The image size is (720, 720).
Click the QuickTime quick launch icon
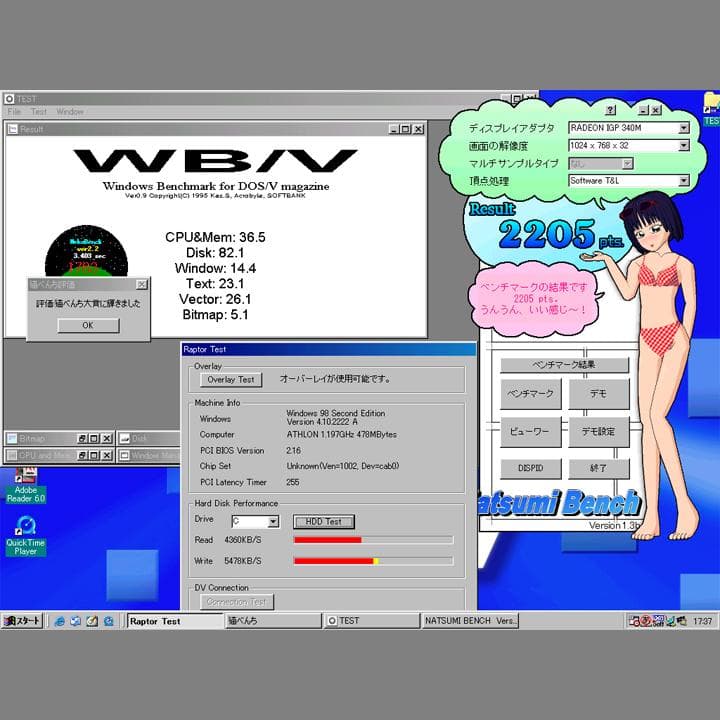tap(108, 621)
